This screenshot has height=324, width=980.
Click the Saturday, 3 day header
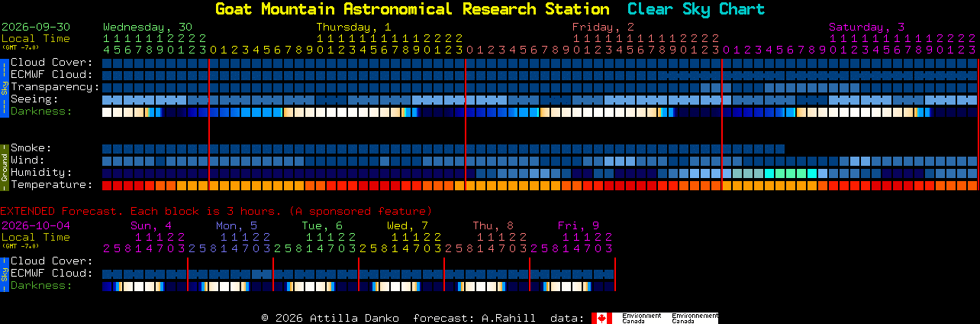pos(867,27)
